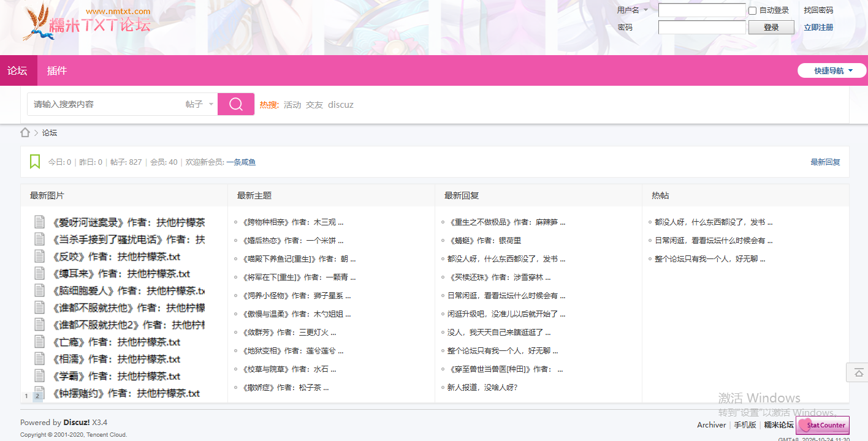
Task: Open topic 《敛群芳》作者：三更灯火
Action: click(289, 333)
